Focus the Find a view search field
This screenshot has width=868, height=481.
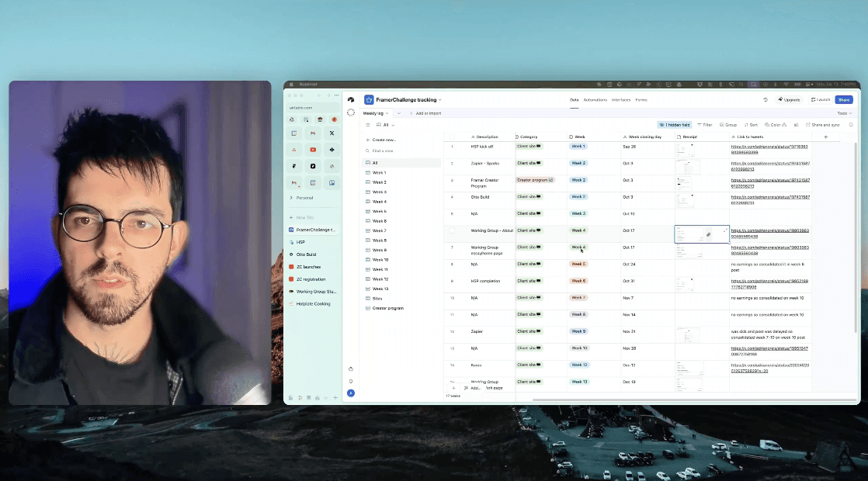(401, 151)
